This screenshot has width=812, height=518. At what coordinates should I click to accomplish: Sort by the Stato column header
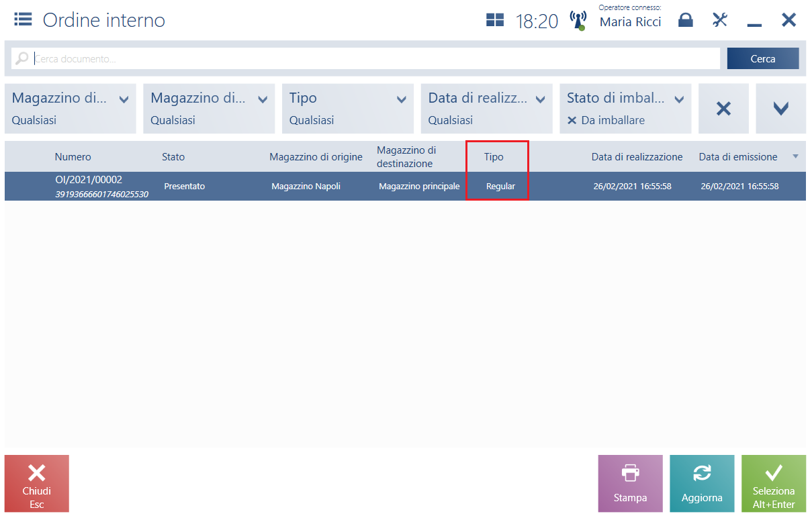coord(173,157)
